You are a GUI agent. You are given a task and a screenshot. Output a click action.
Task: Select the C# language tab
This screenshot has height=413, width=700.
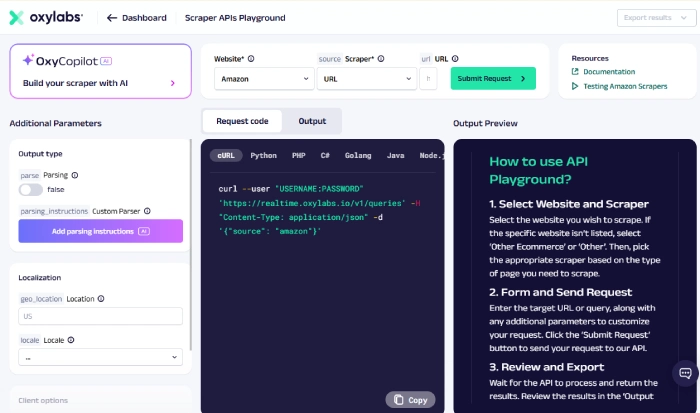point(325,155)
